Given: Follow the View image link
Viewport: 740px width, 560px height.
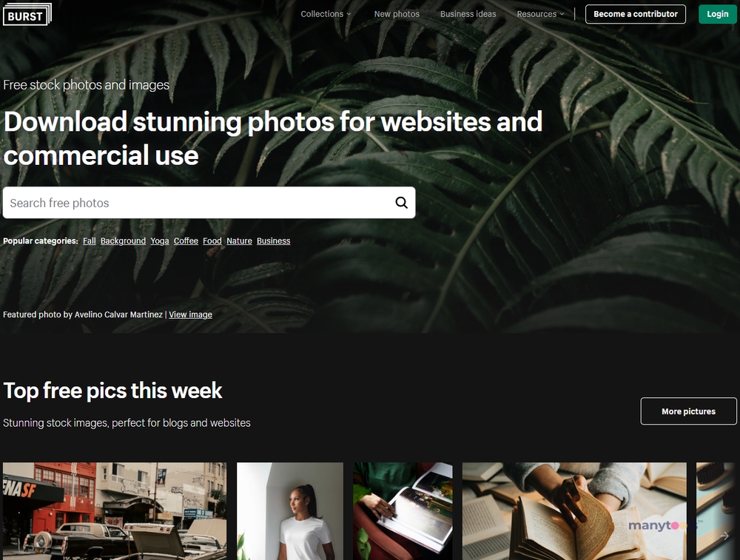Looking at the screenshot, I should 191,314.
